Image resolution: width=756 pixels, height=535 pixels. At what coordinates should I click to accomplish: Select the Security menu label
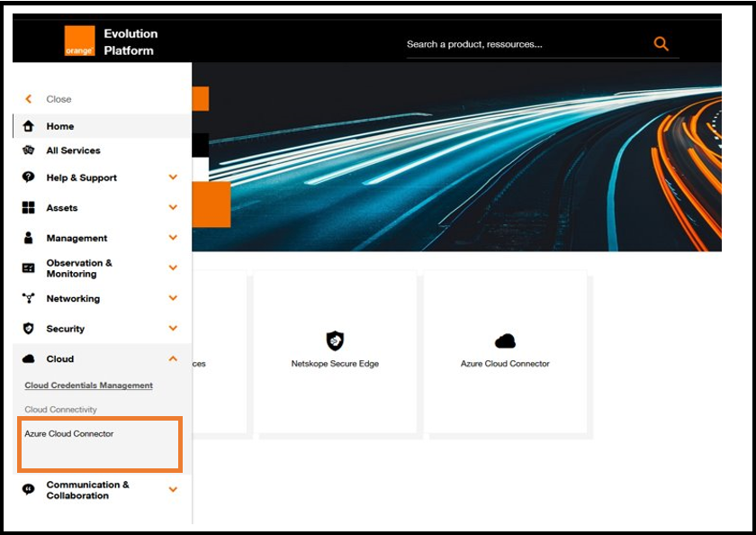[66, 329]
